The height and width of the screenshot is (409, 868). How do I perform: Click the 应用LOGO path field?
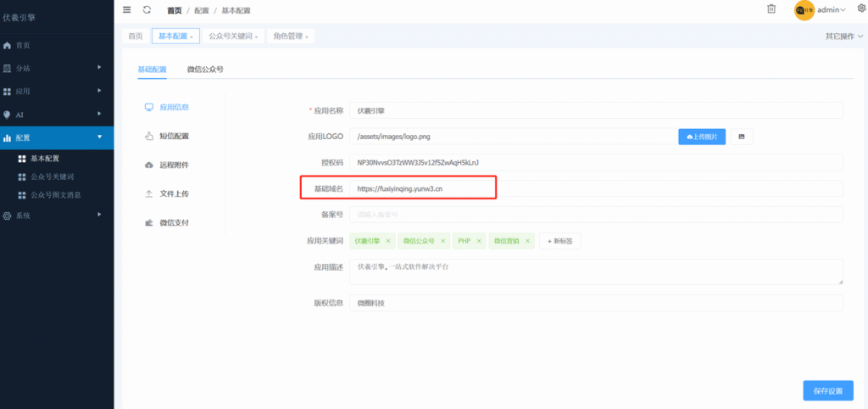(514, 137)
